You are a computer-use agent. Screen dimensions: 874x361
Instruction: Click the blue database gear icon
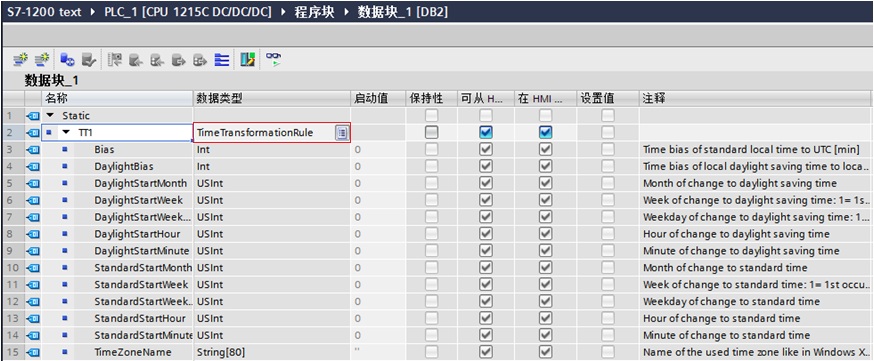[x=67, y=59]
